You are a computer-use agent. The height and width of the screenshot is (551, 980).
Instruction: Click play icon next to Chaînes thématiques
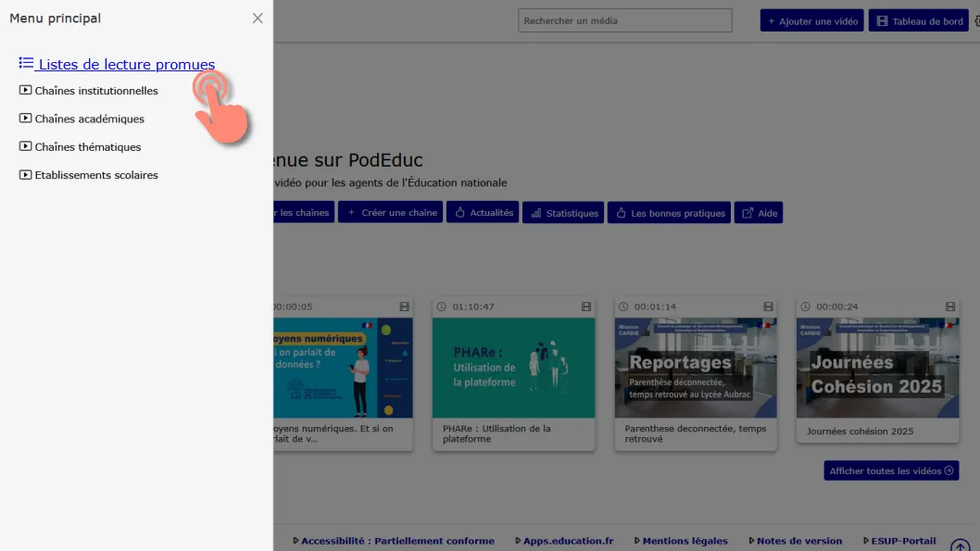[x=25, y=146]
